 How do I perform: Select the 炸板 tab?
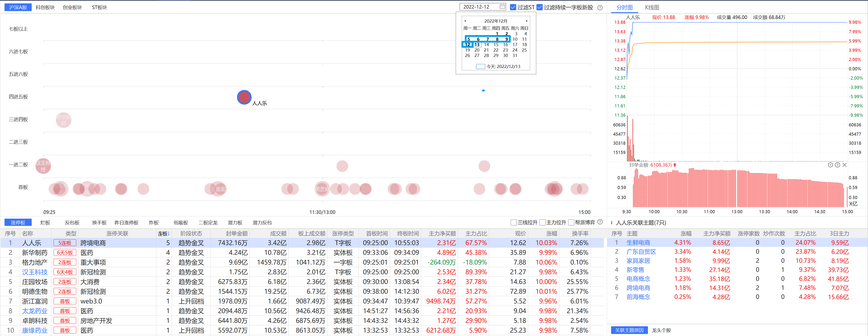(x=154, y=222)
